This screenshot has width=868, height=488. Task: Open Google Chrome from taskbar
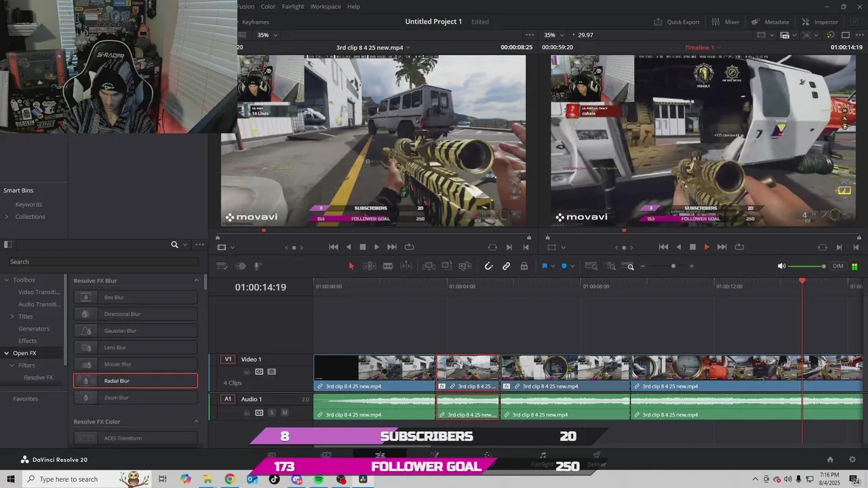pos(230,479)
